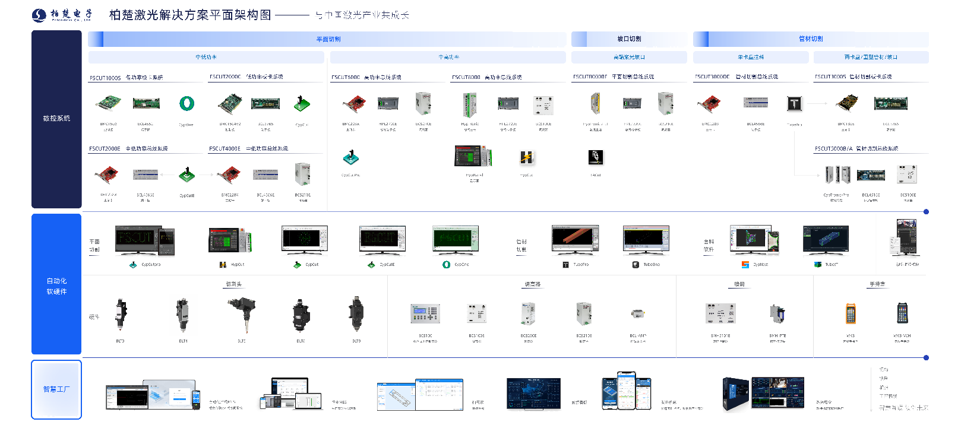Click the 柏楚电子 company logo
The image size is (980, 444).
(62, 15)
